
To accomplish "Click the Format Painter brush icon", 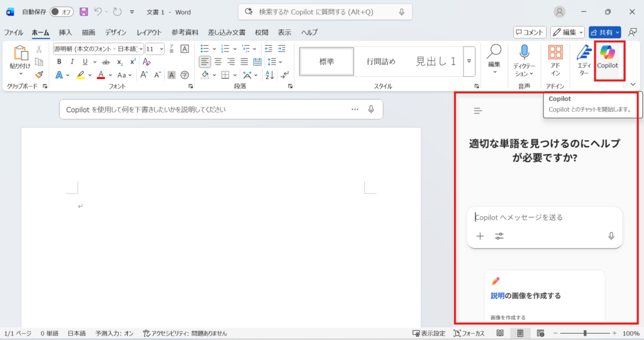I will [x=39, y=74].
